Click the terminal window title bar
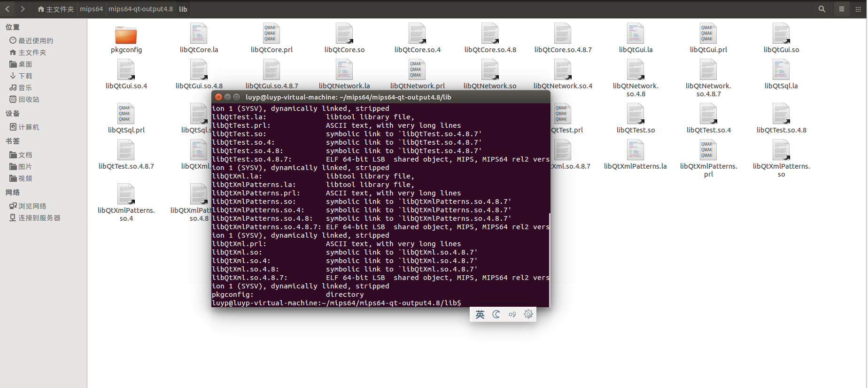 [x=380, y=97]
